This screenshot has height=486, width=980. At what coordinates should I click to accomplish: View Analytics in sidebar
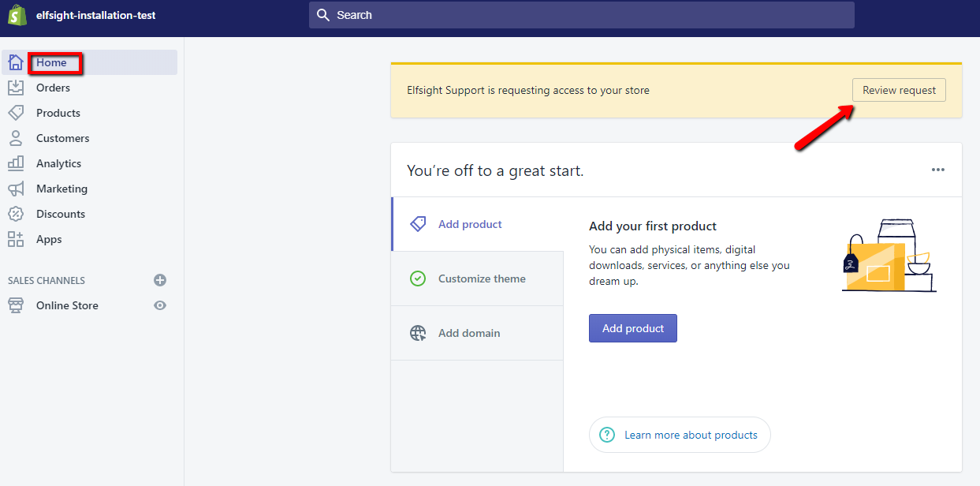(x=59, y=163)
